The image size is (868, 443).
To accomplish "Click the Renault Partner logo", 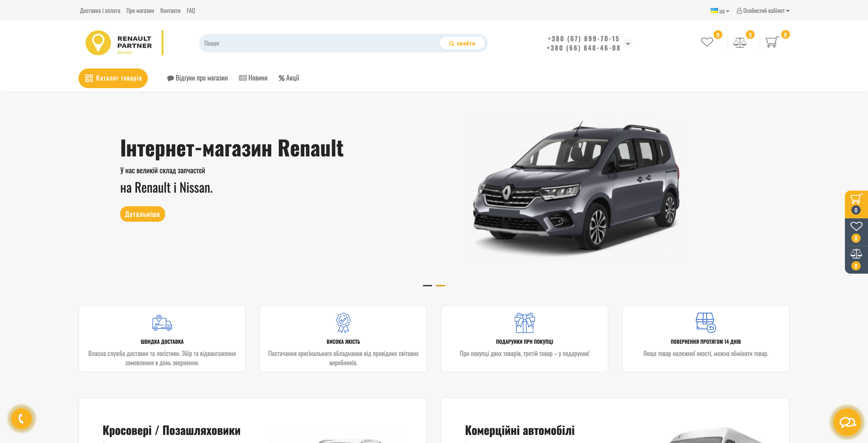I will [x=120, y=43].
